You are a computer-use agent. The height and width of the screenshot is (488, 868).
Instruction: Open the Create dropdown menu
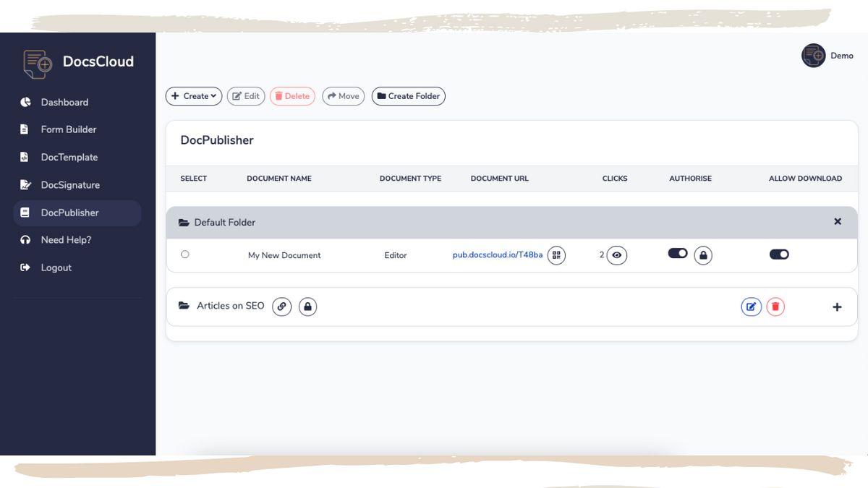pos(194,96)
